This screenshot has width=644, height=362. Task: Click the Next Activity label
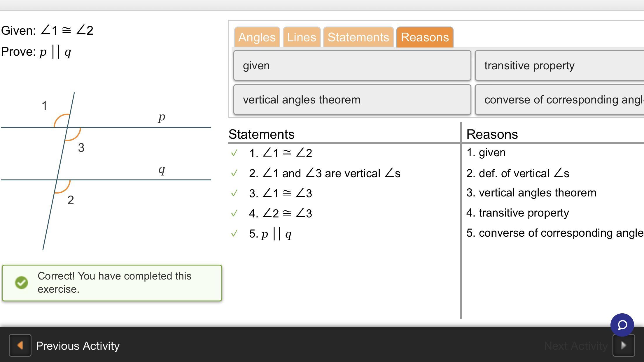pos(576,346)
